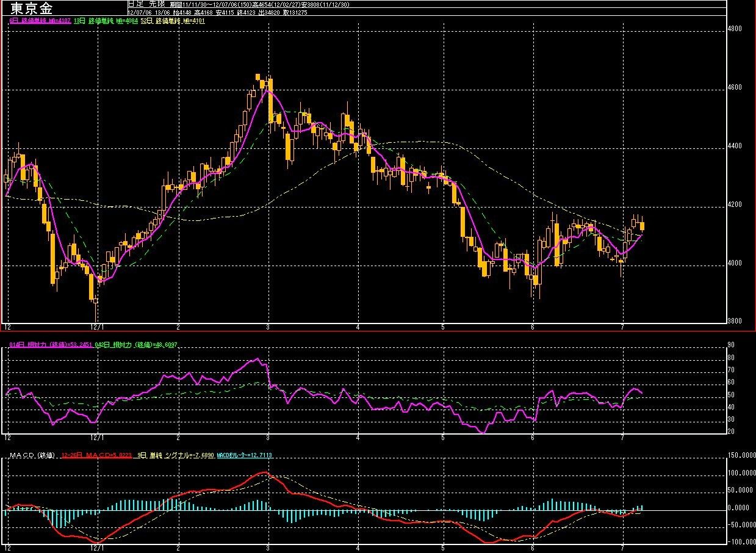Image resolution: width=756 pixels, height=553 pixels.
Task: Select the 9日 単純 シグナル legend
Action: 176,455
